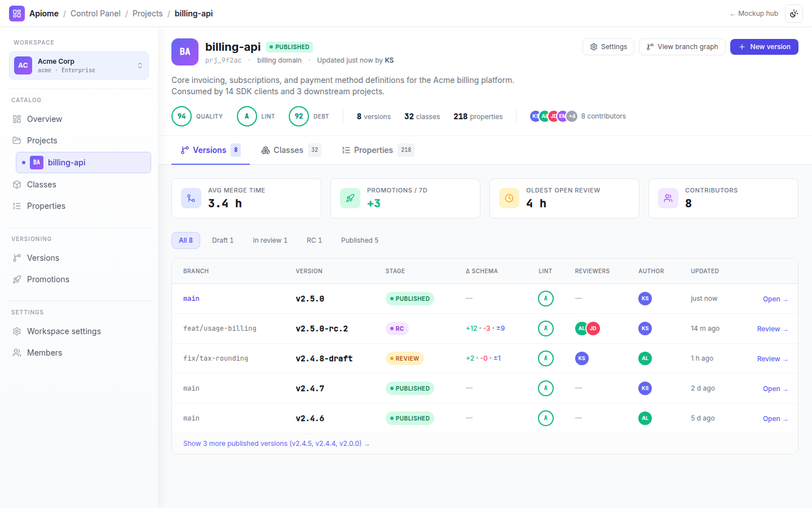This screenshot has width=812, height=508.
Task: Click KS reviewer avatar on fix/tax-rounding
Action: point(582,358)
